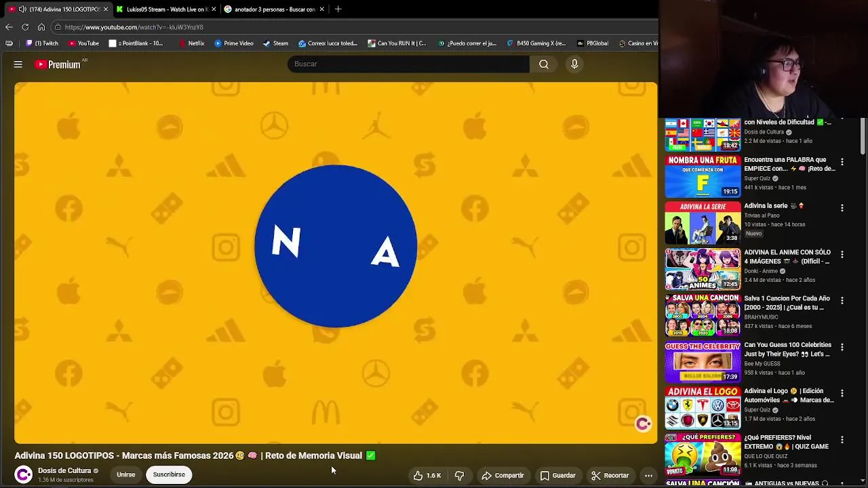Open options menu for Qué PREFIERES video

pos(842,440)
